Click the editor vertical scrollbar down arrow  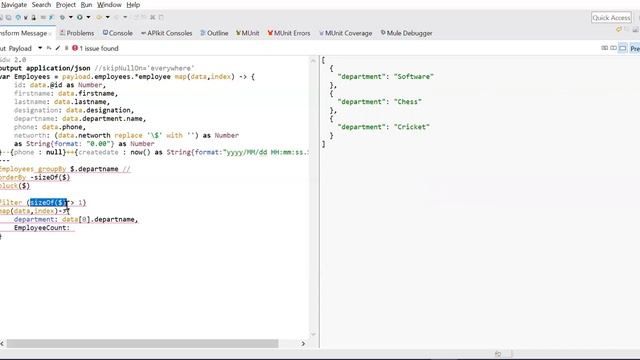click(x=313, y=335)
